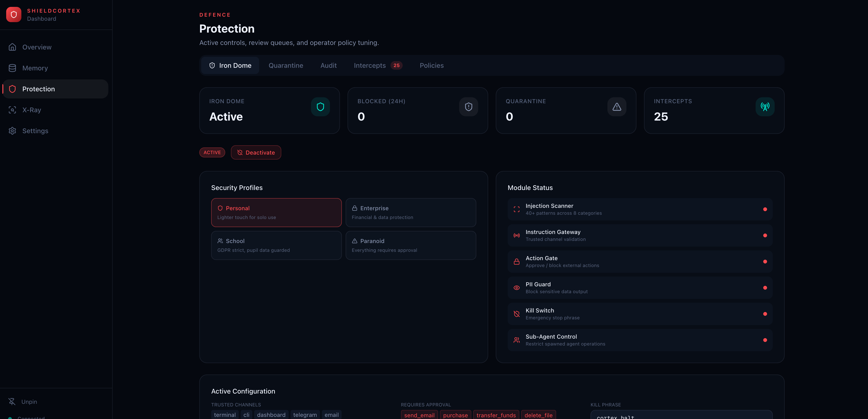Open the Audit tab
Image resolution: width=868 pixels, height=419 pixels.
tap(329, 65)
